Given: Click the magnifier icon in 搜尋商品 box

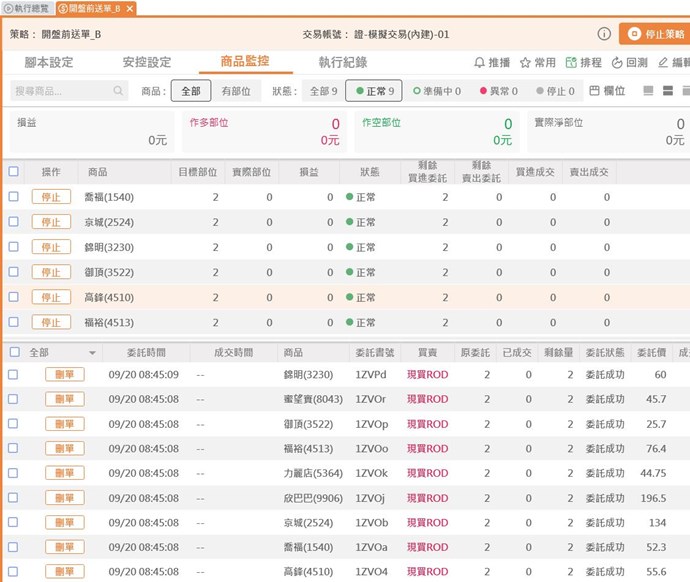Looking at the screenshot, I should click(119, 91).
